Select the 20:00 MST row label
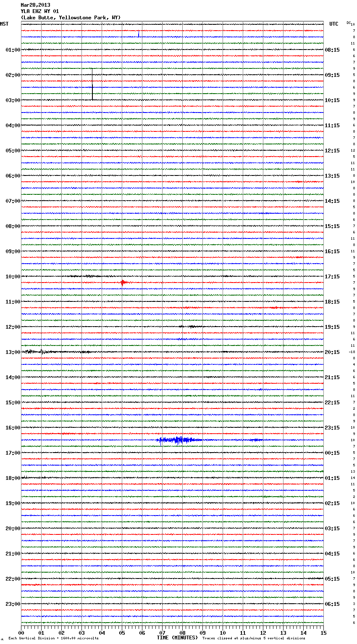This screenshot has height=644, width=357. 13,529
